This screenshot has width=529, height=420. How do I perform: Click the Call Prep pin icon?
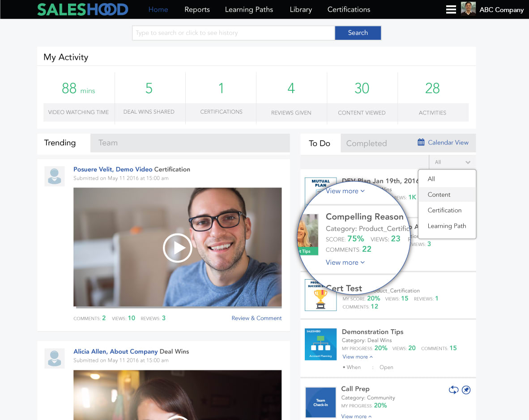click(x=466, y=390)
